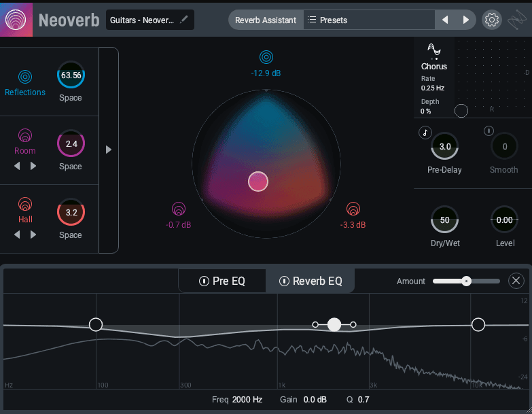Toggle Reverb EQ power icon

coord(284,281)
